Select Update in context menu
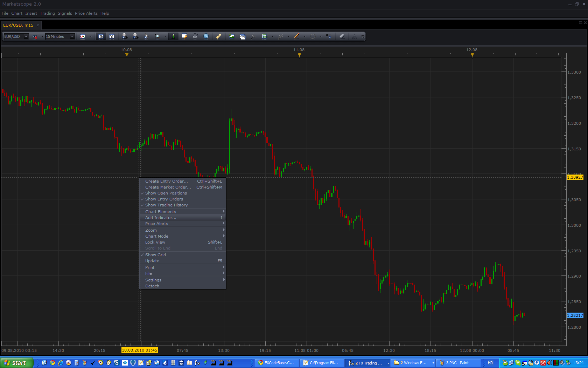The image size is (588, 368). [183, 261]
